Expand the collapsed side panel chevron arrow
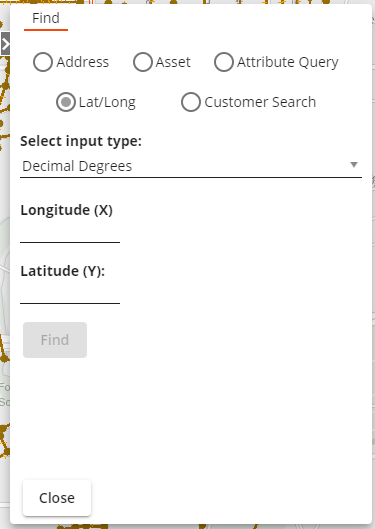 pyautogui.click(x=5, y=44)
